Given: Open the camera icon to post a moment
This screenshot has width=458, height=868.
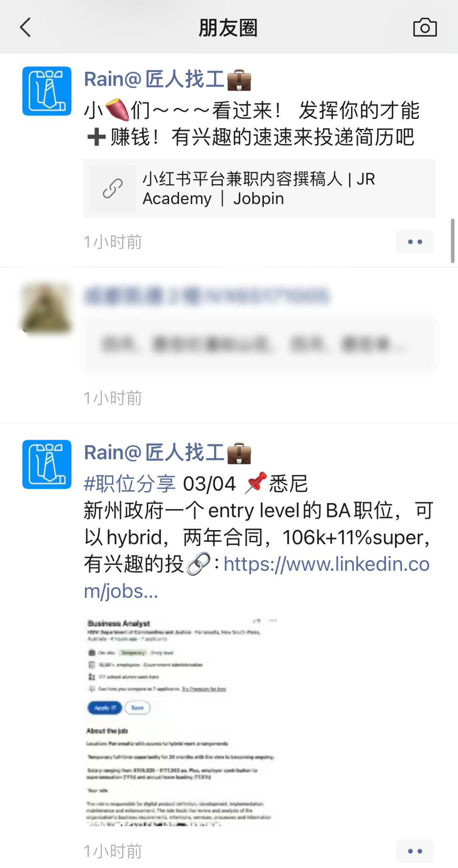Looking at the screenshot, I should [425, 28].
